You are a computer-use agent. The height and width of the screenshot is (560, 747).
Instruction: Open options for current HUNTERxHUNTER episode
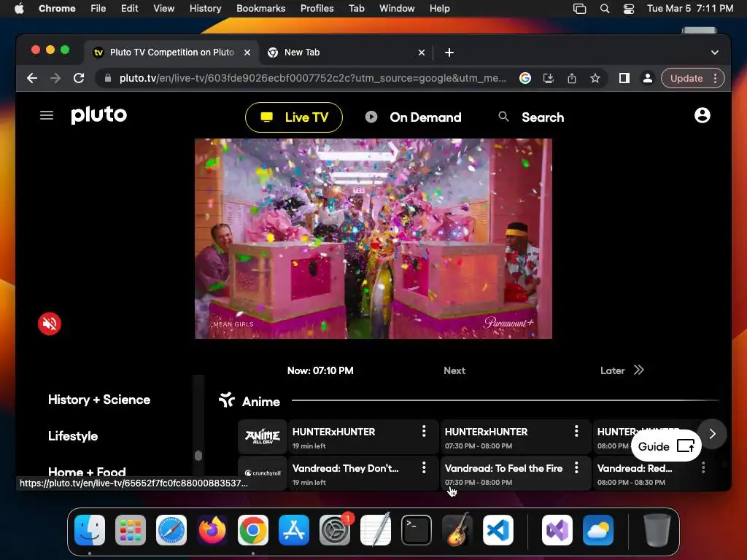(x=424, y=432)
